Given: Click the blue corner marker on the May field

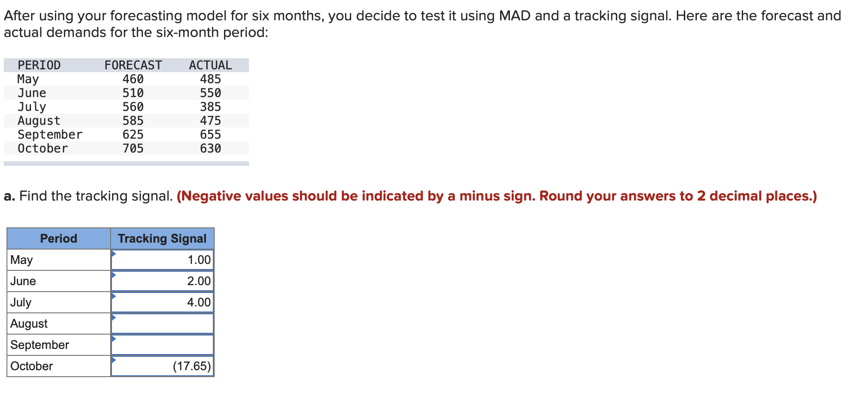Looking at the screenshot, I should coord(113,253).
